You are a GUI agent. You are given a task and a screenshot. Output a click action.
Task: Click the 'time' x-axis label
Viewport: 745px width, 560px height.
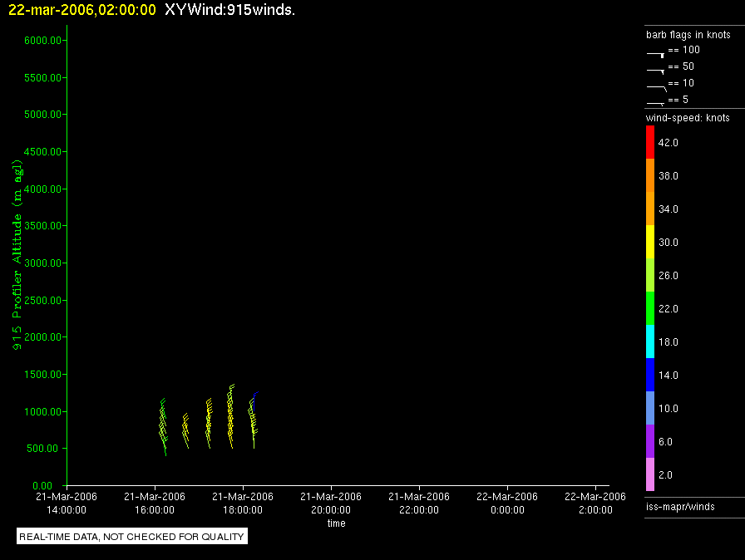pos(337,523)
